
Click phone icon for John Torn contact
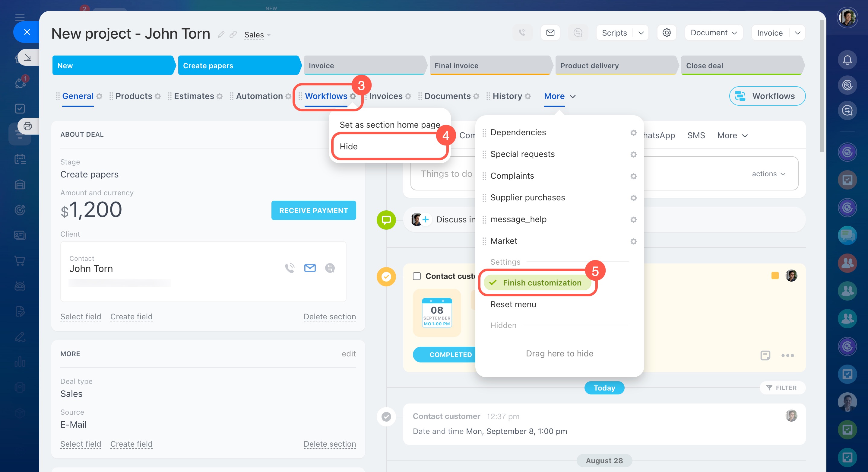290,268
